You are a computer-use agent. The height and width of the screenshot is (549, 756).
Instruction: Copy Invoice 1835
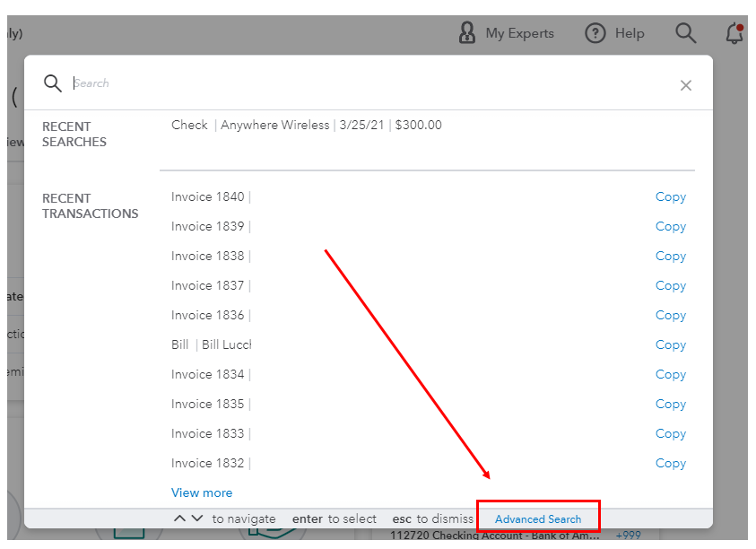(670, 405)
